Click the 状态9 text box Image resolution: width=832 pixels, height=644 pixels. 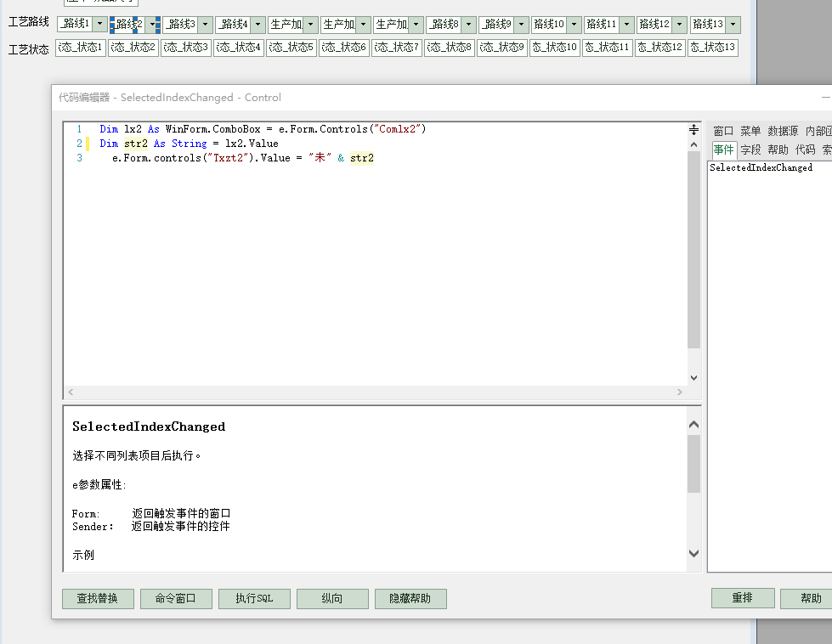[x=502, y=48]
